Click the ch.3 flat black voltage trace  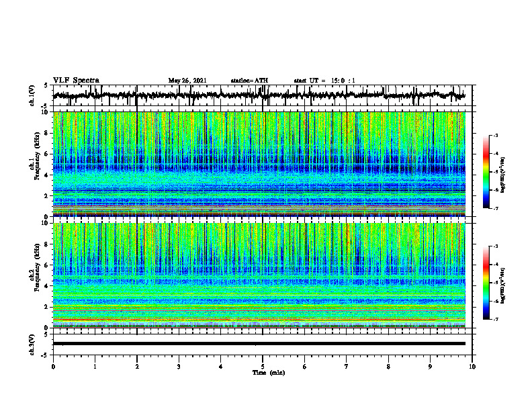pyautogui.click(x=259, y=344)
